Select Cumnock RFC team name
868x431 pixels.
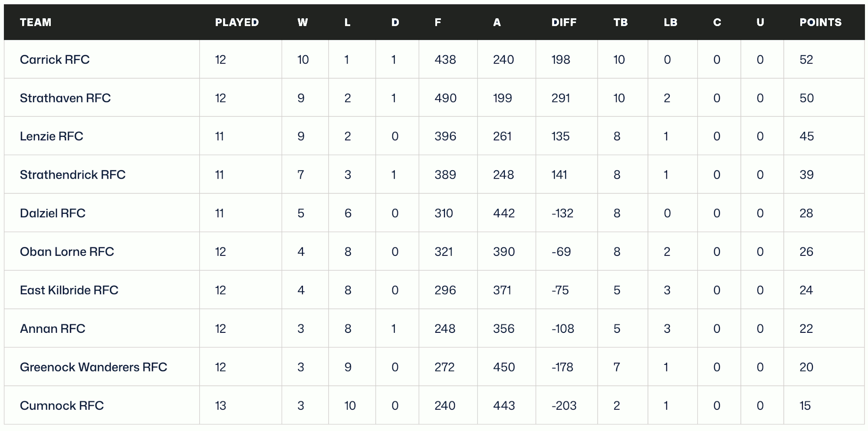(x=62, y=405)
